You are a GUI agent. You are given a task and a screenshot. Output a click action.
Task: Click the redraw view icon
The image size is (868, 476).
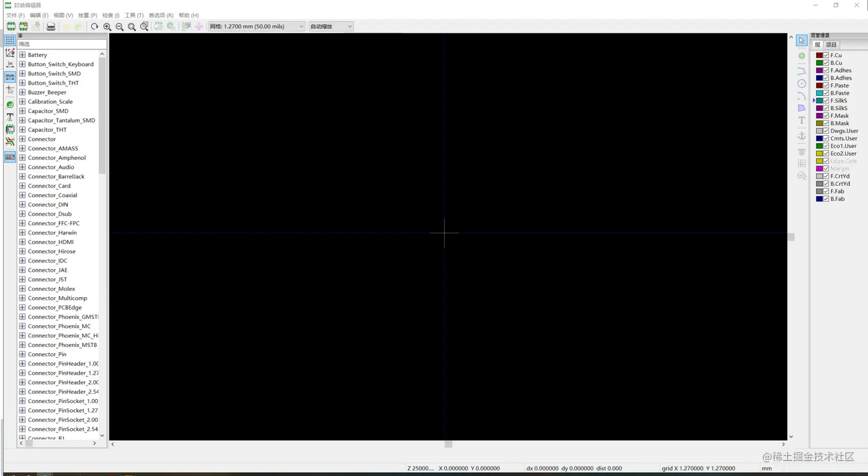(x=95, y=26)
